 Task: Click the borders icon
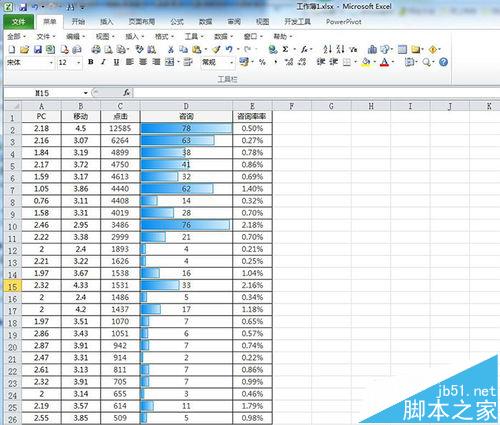click(347, 62)
